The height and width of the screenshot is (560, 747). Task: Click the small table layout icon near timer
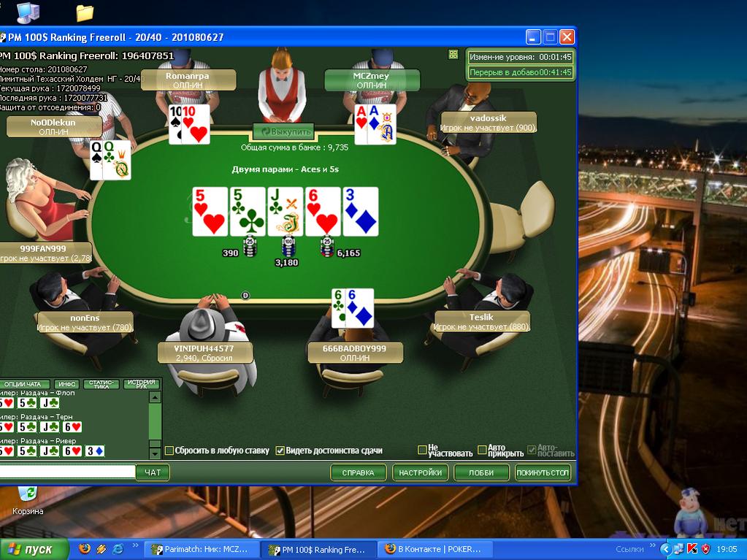tap(453, 55)
